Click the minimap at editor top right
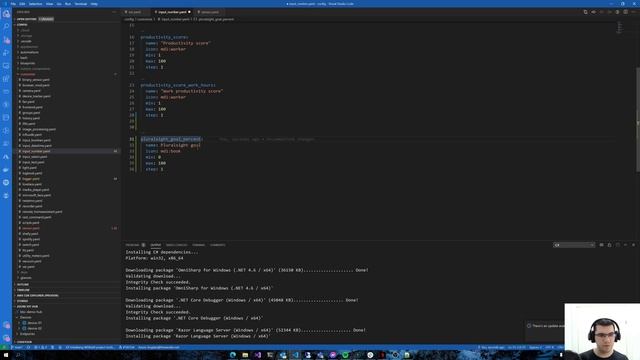640x360 pixels. pos(620,28)
